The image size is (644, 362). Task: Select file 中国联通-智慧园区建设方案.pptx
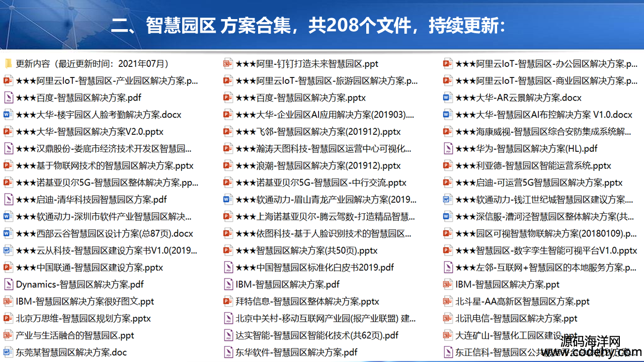[x=84, y=267]
